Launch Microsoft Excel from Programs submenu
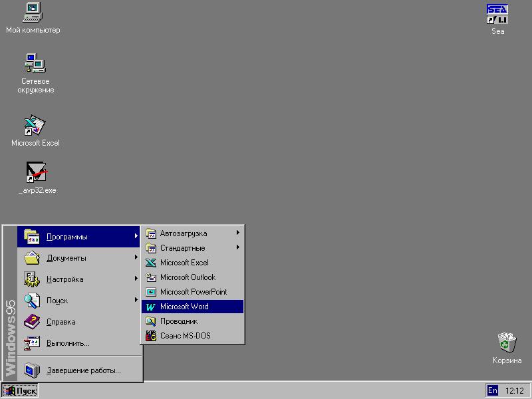Image resolution: width=532 pixels, height=399 pixels. [x=192, y=263]
